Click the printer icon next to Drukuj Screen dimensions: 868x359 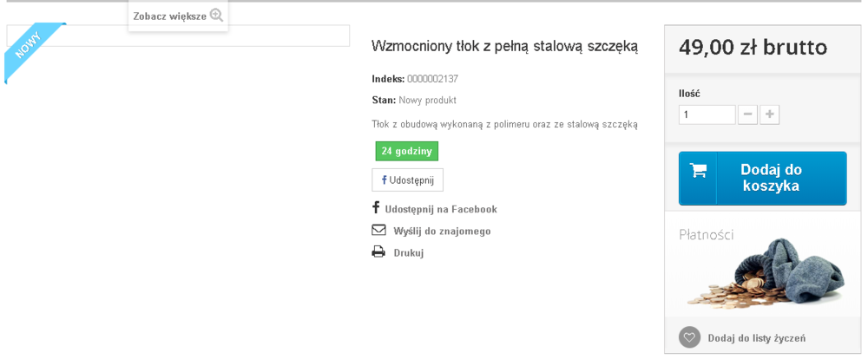pyautogui.click(x=378, y=252)
